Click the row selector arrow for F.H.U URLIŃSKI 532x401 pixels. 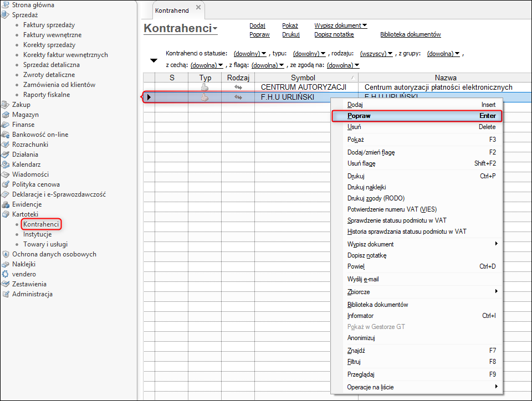tap(149, 97)
